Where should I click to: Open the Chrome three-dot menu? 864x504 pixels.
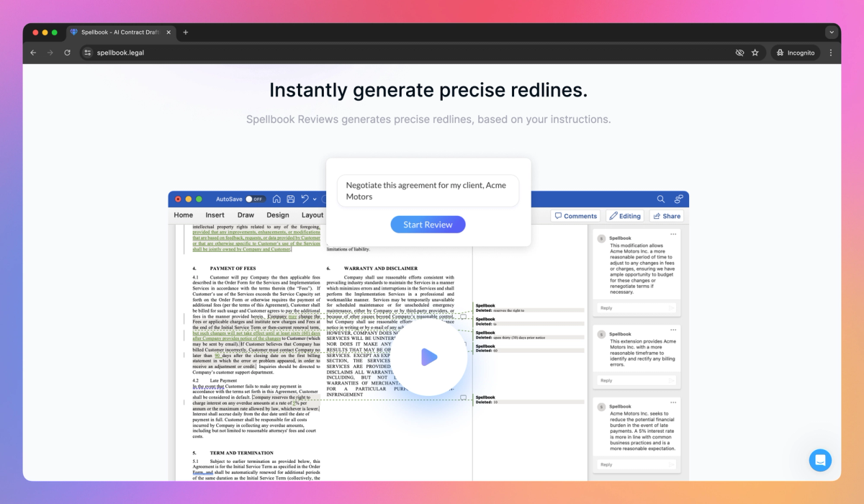[830, 53]
